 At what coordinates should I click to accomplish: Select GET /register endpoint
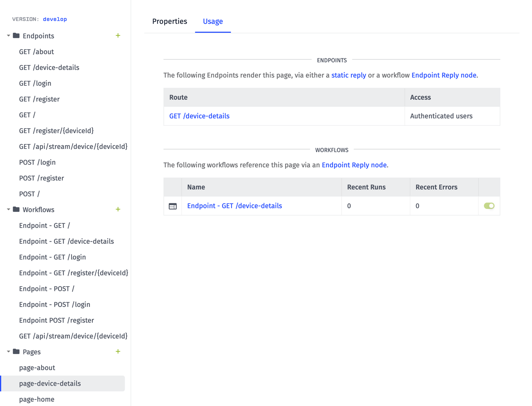[x=39, y=99]
